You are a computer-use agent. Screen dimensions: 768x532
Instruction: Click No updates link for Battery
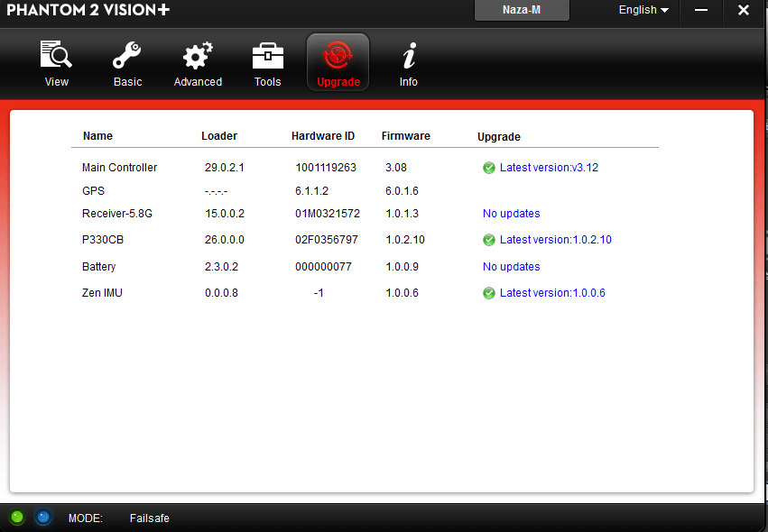pyautogui.click(x=512, y=267)
